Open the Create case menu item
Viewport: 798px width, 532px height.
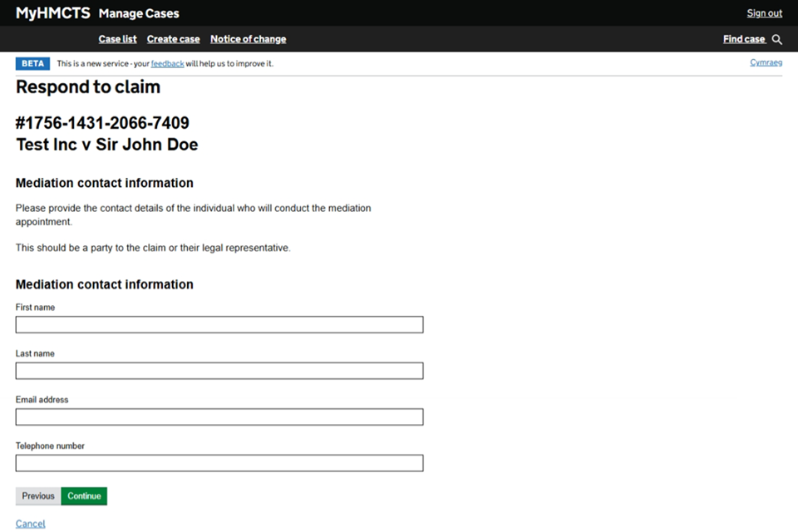pyautogui.click(x=173, y=39)
